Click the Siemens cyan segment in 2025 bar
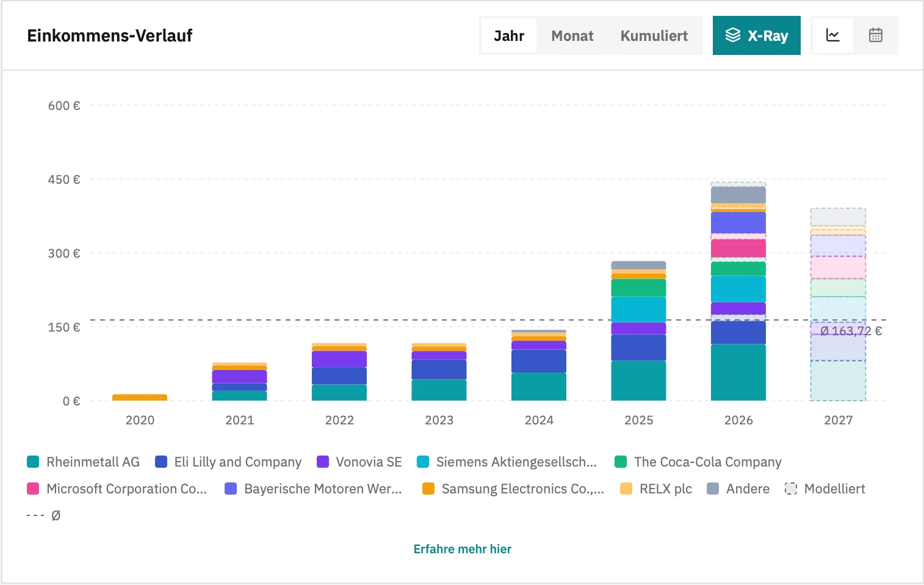This screenshot has height=585, width=924. pyautogui.click(x=638, y=309)
